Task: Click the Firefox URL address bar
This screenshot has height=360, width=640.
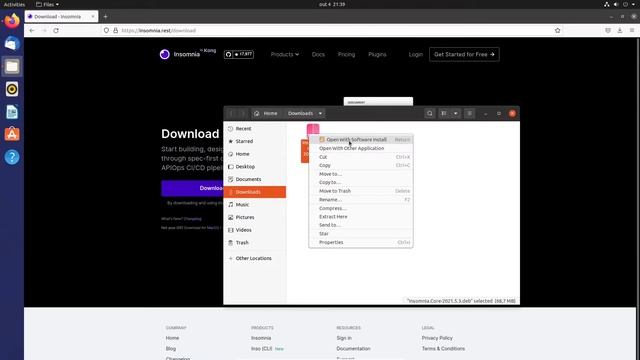Action: (333, 31)
